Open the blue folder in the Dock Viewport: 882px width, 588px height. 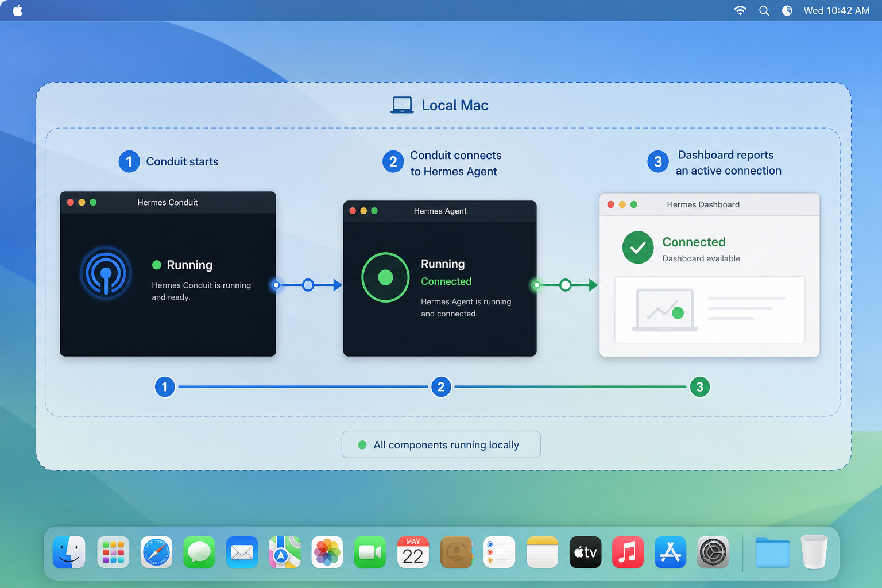point(772,552)
